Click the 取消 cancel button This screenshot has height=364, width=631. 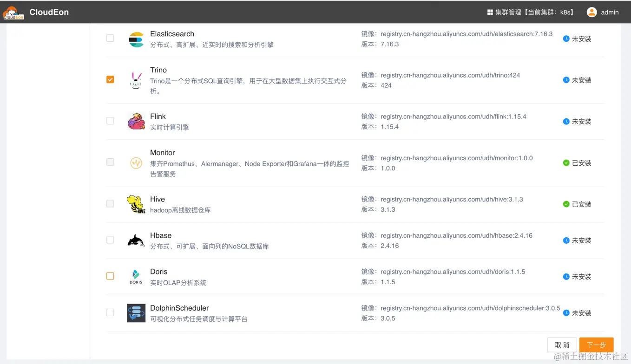pyautogui.click(x=562, y=345)
